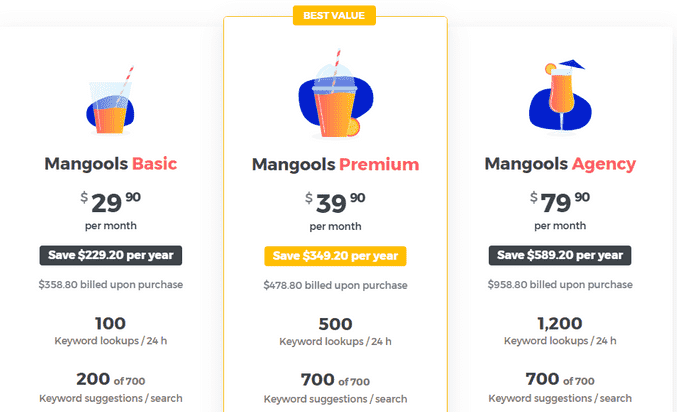Viewport: 677px width, 412px height.
Task: Click the Save $589.20 per year badge
Action: (x=560, y=254)
